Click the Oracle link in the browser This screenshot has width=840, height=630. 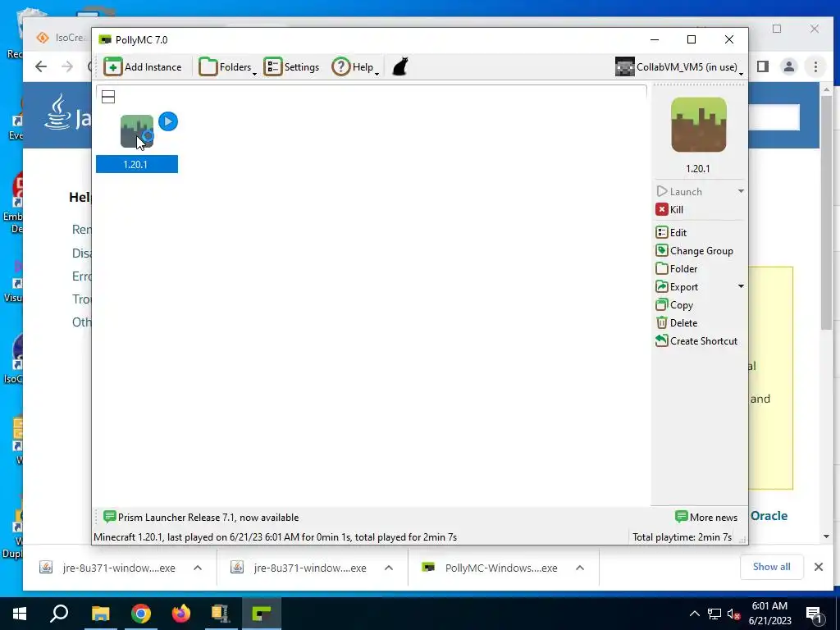769,516
